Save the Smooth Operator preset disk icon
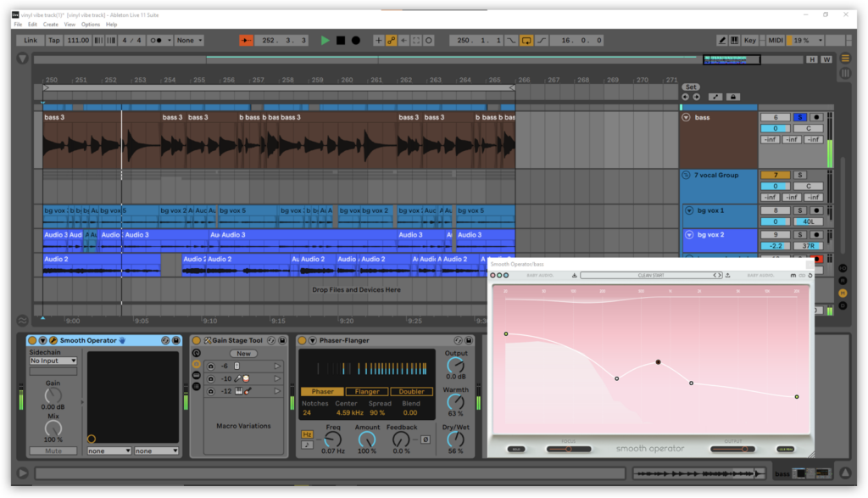 [176, 341]
